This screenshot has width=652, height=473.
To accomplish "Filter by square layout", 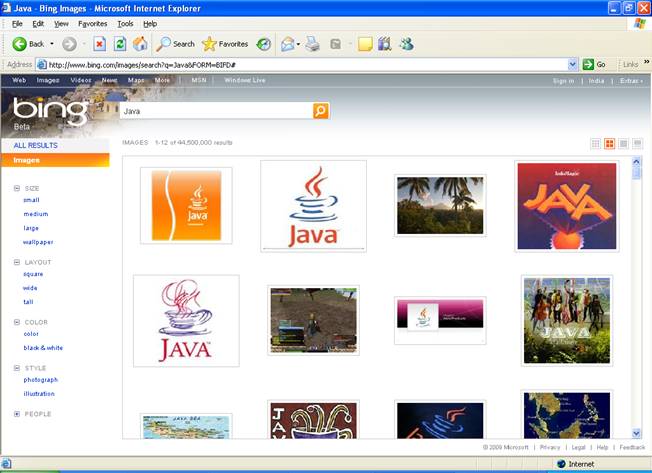I will tap(33, 274).
